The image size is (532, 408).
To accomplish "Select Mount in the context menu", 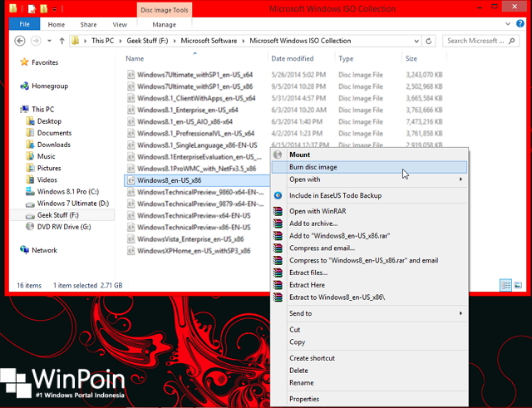I will [x=369, y=155].
